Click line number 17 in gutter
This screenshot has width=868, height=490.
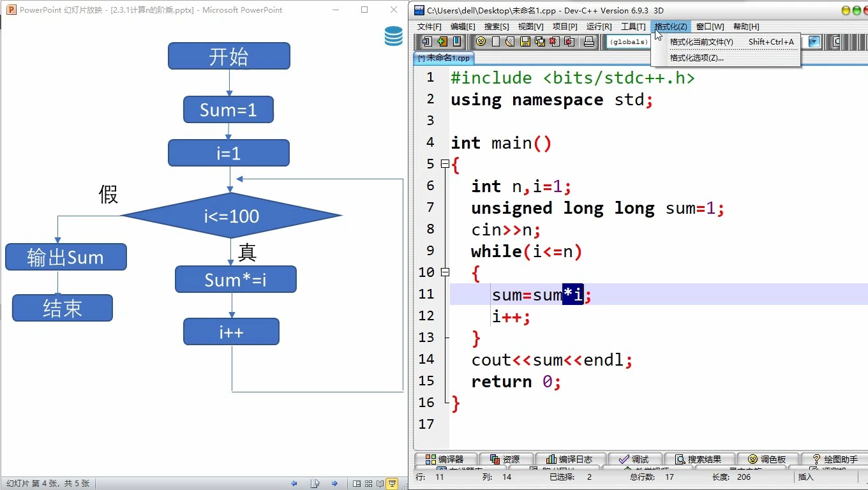(426, 424)
